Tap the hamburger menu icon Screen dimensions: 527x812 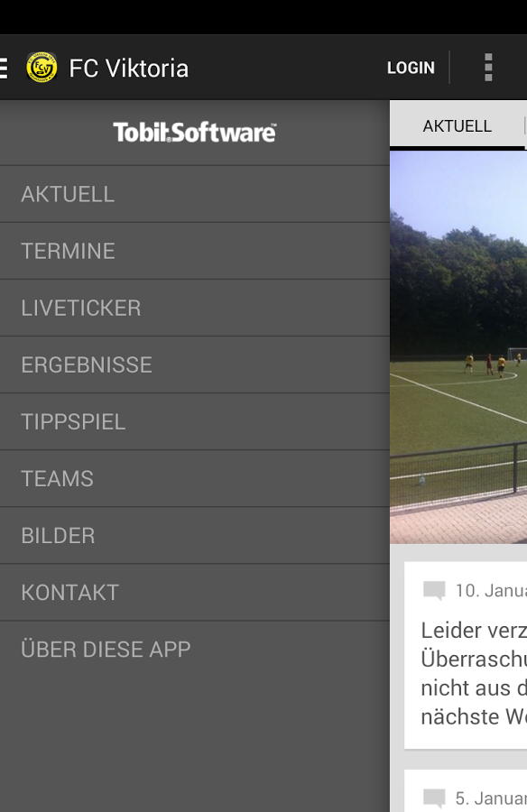[4, 68]
